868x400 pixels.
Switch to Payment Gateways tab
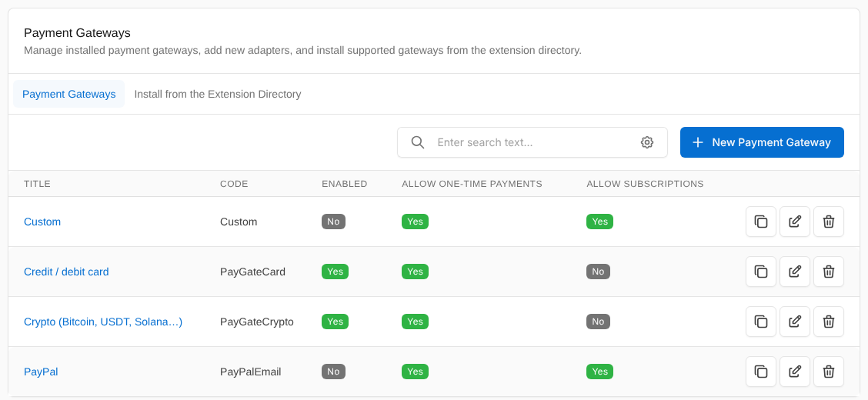pyautogui.click(x=69, y=94)
